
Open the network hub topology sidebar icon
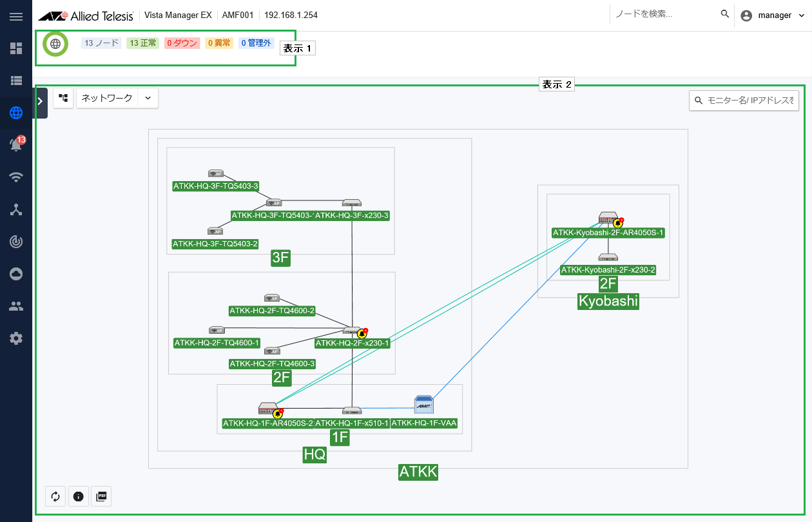(x=16, y=209)
